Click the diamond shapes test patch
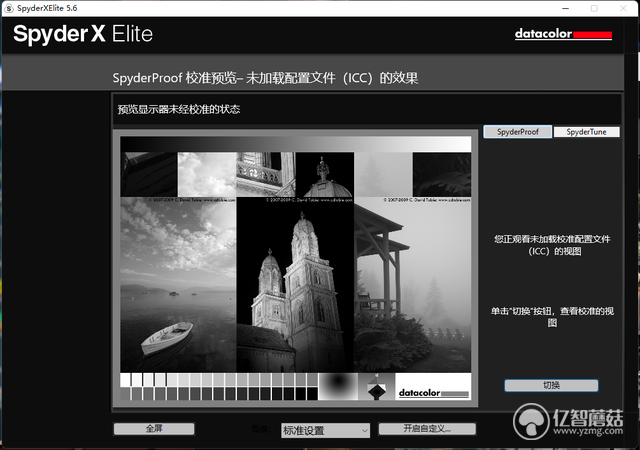 [376, 386]
